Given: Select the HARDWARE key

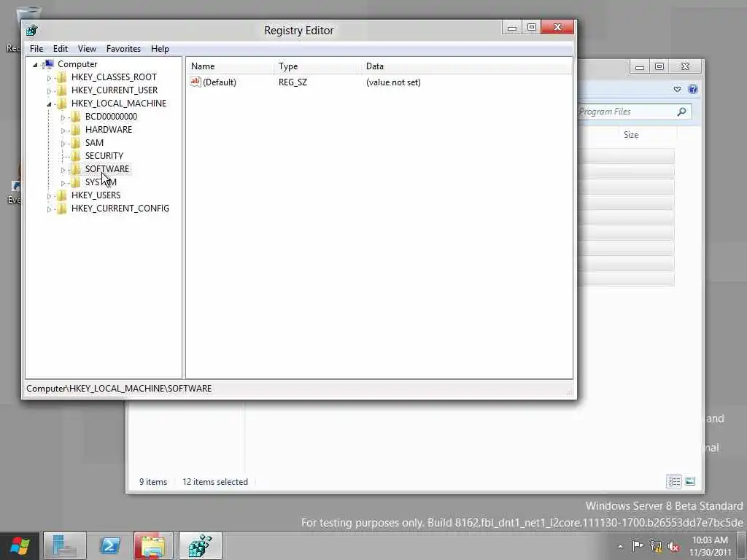Looking at the screenshot, I should pos(109,130).
